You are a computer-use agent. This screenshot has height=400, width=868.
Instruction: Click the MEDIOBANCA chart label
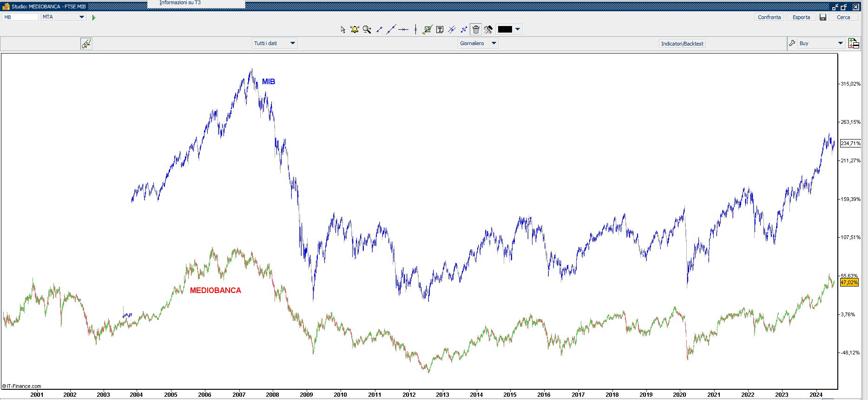(216, 290)
